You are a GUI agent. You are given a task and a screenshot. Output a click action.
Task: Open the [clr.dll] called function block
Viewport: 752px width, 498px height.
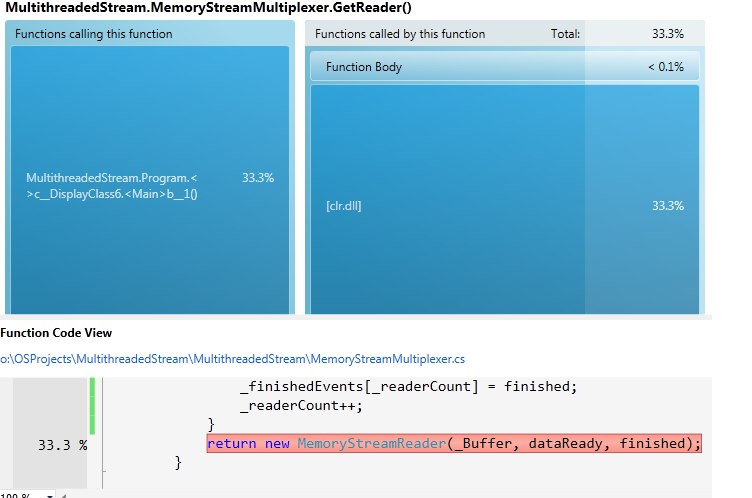coord(505,200)
